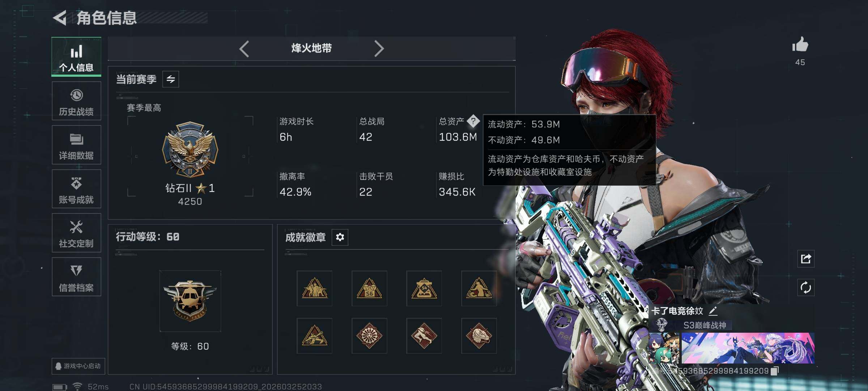Go back using the arrow beside 角色信息
868x391 pixels.
click(60, 18)
